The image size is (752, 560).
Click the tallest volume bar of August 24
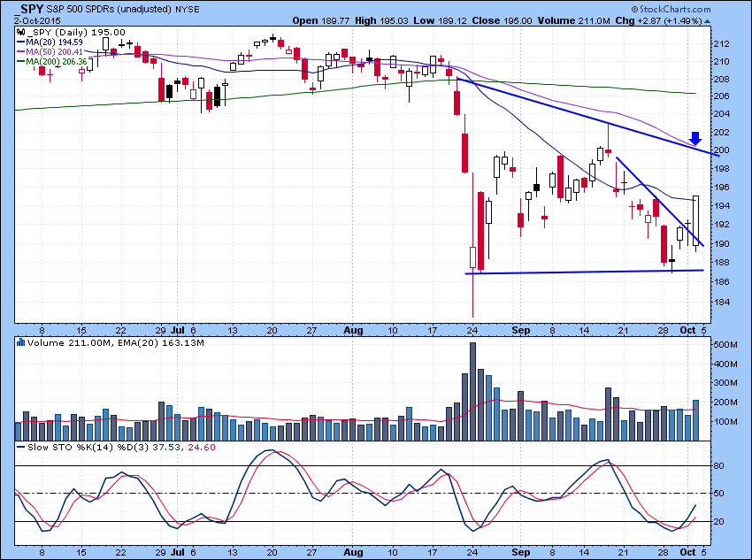473,391
